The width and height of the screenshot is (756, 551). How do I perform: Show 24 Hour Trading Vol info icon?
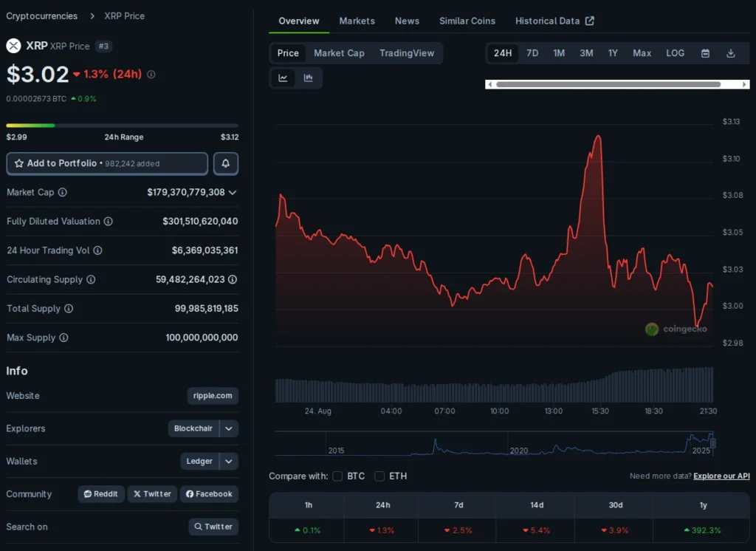[98, 250]
